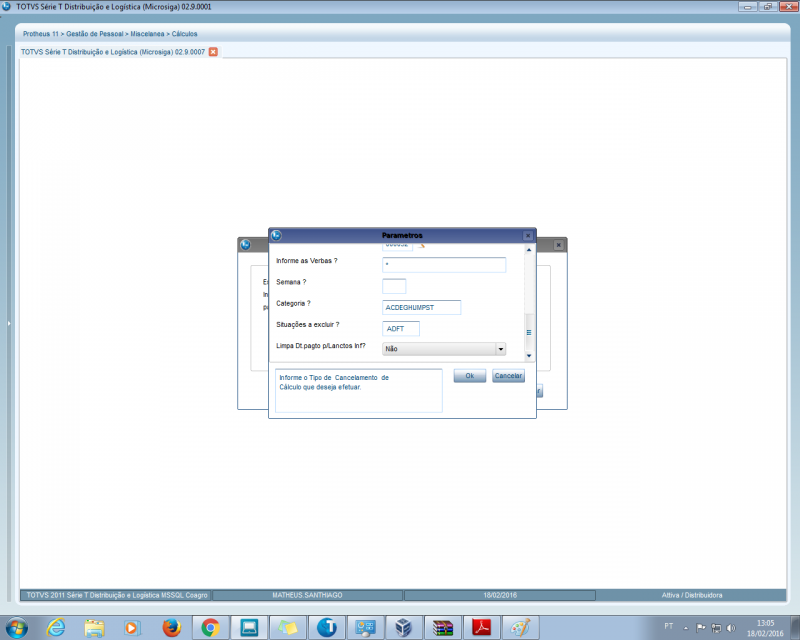Open the Sticky Notes taskbar item
The height and width of the screenshot is (640, 800).
click(x=288, y=628)
